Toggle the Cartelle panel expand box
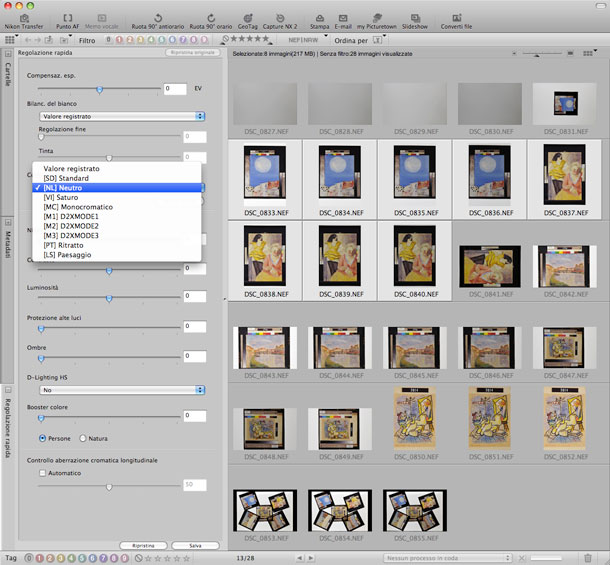The width and height of the screenshot is (610, 565). tap(8, 54)
